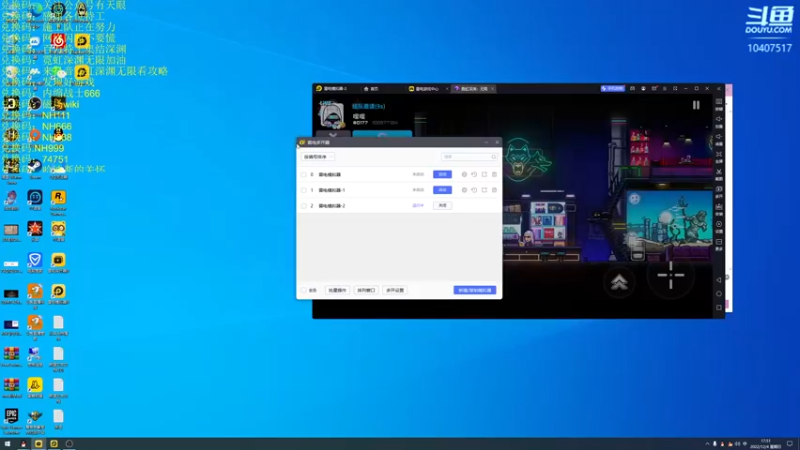Tap the Android back triangle button

click(718, 280)
